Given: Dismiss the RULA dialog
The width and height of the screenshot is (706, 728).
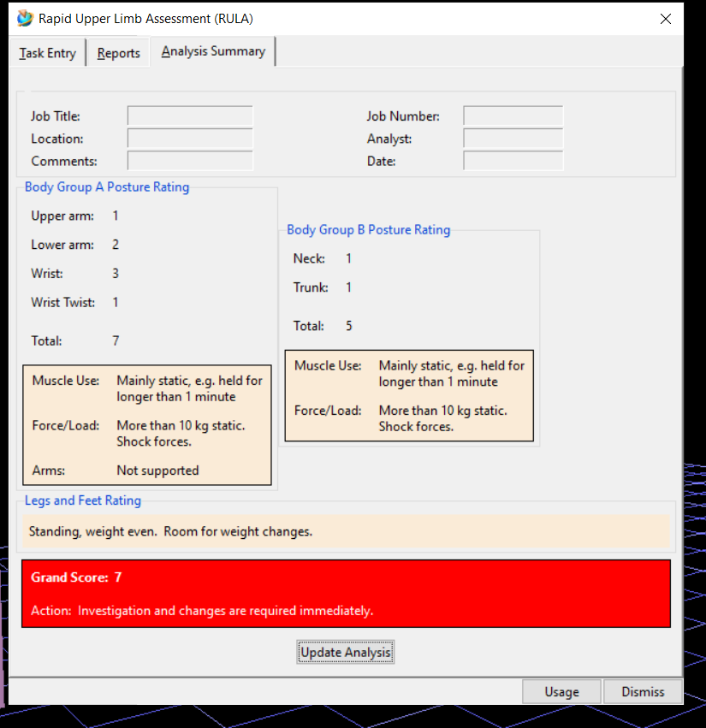Looking at the screenshot, I should click(643, 692).
